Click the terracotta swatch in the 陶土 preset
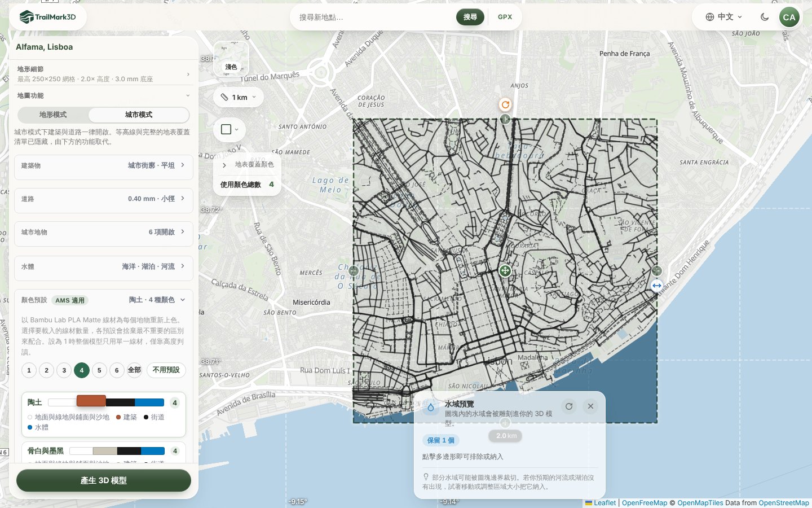The width and height of the screenshot is (812, 508). [x=91, y=401]
